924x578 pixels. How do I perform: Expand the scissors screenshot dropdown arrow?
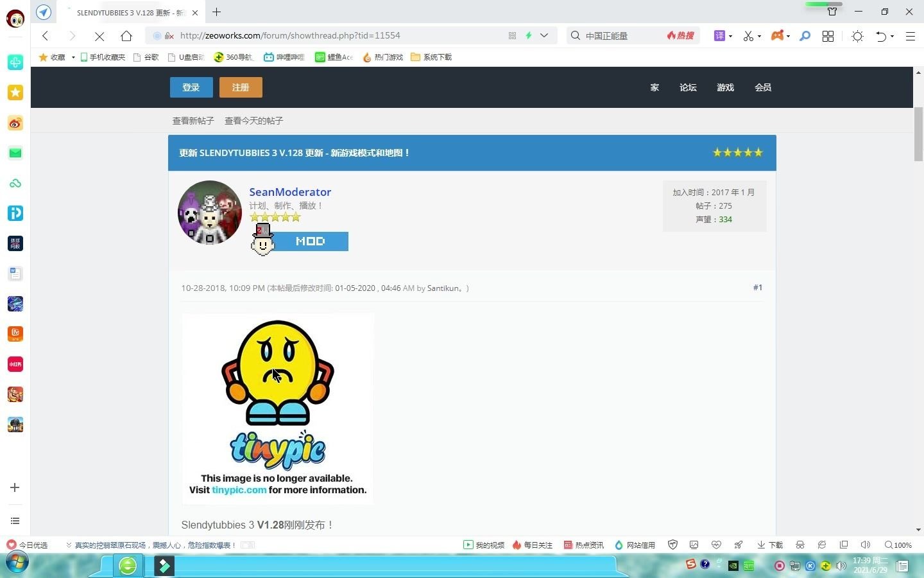click(x=759, y=37)
